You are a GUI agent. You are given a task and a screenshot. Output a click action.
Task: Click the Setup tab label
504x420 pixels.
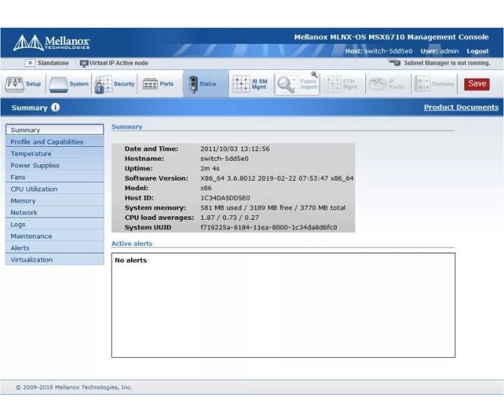(33, 84)
